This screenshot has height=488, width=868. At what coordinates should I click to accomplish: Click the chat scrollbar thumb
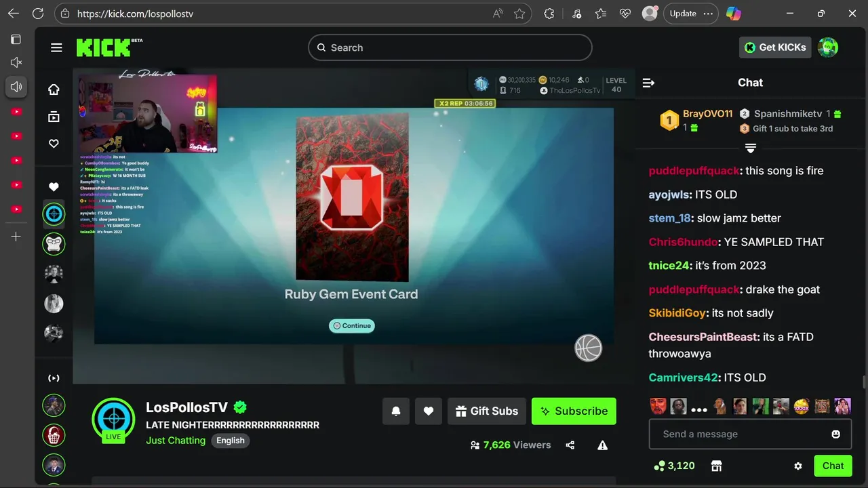coord(864,382)
